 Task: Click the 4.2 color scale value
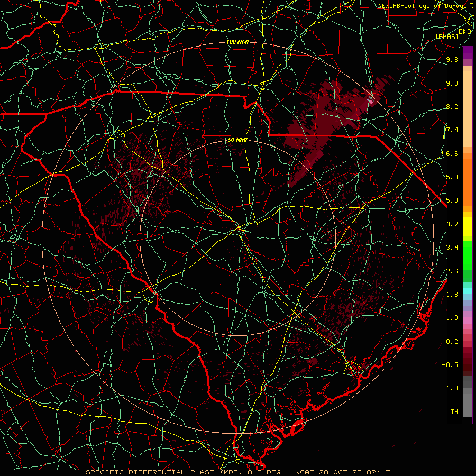pos(452,224)
